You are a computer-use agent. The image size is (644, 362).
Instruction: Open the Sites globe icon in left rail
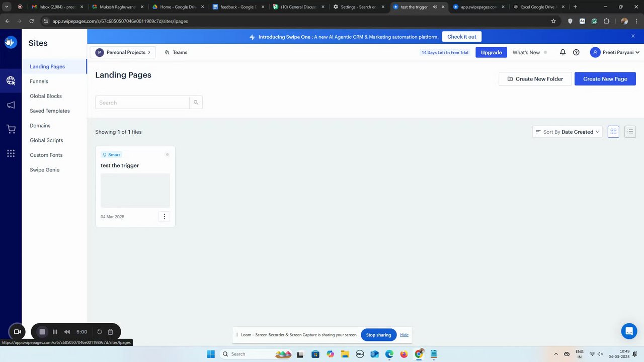(11, 80)
